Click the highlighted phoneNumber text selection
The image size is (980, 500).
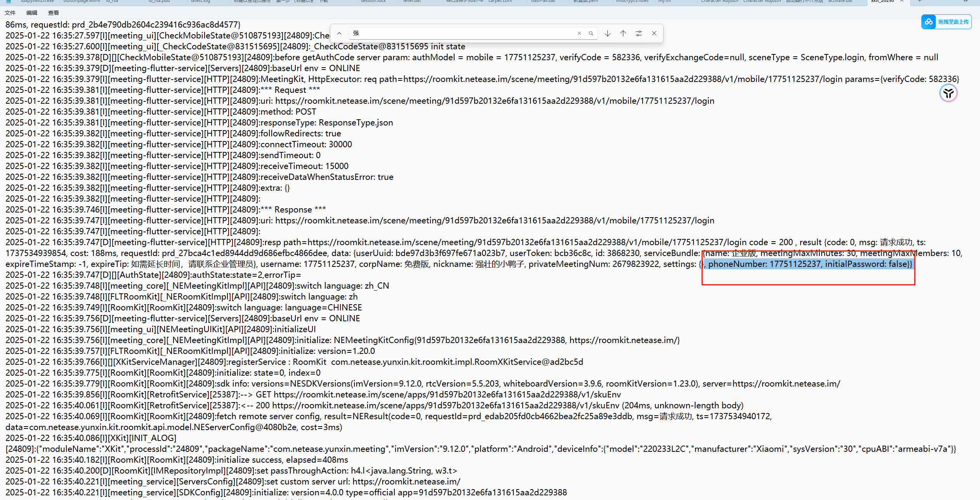tap(809, 264)
